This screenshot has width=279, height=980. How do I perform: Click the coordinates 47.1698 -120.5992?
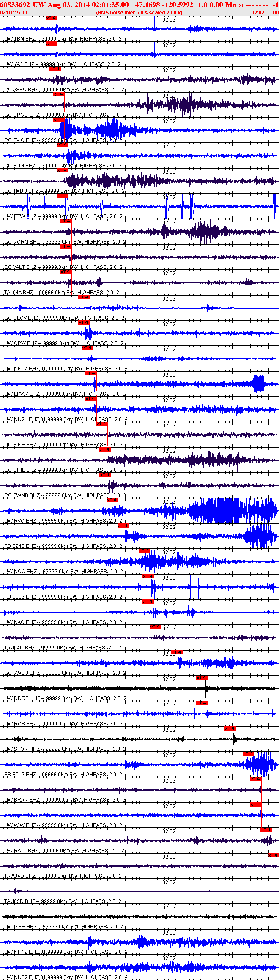click(164, 5)
